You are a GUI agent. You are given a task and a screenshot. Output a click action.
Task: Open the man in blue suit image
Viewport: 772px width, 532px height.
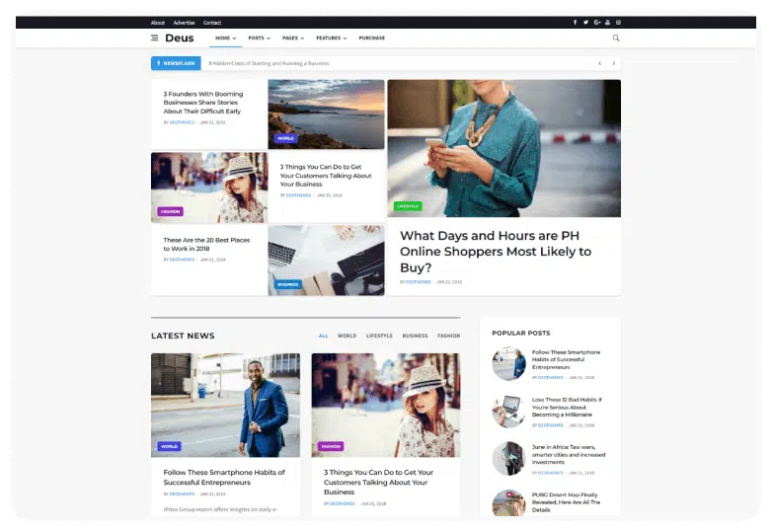pyautogui.click(x=225, y=405)
